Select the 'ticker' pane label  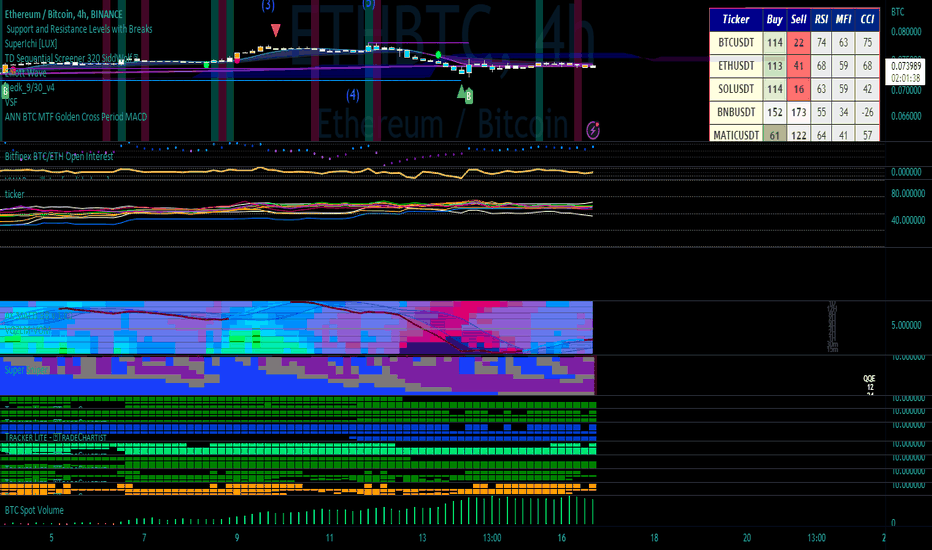coord(14,194)
